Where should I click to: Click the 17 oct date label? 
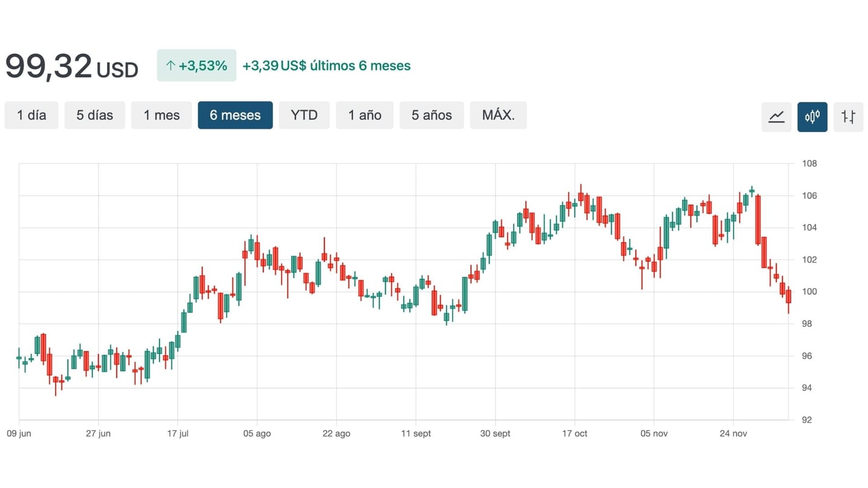point(574,434)
